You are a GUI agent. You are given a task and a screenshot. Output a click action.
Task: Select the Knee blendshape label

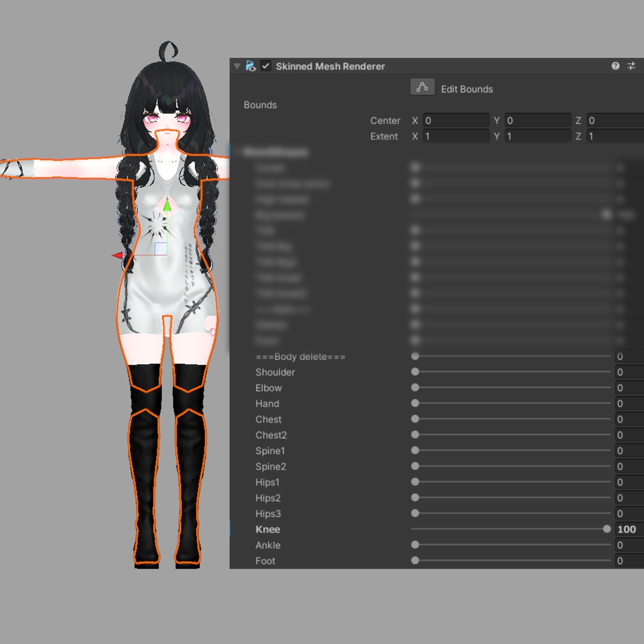point(267,529)
